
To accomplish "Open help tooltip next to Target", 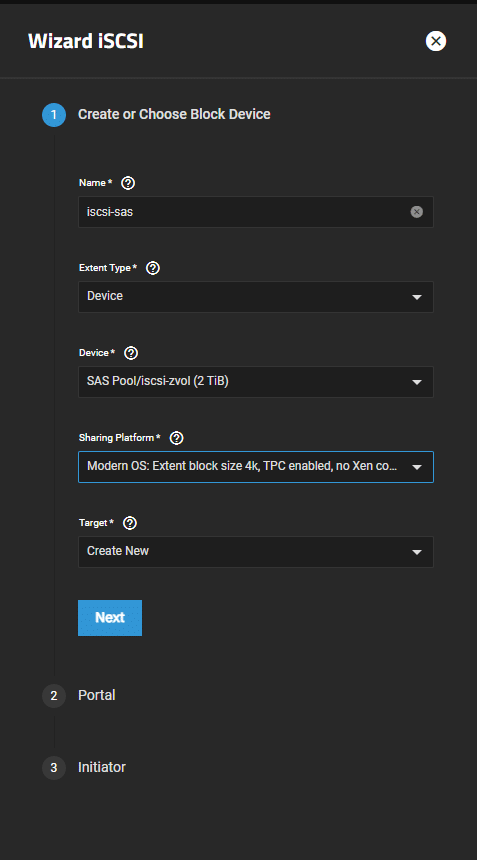I will coord(130,523).
